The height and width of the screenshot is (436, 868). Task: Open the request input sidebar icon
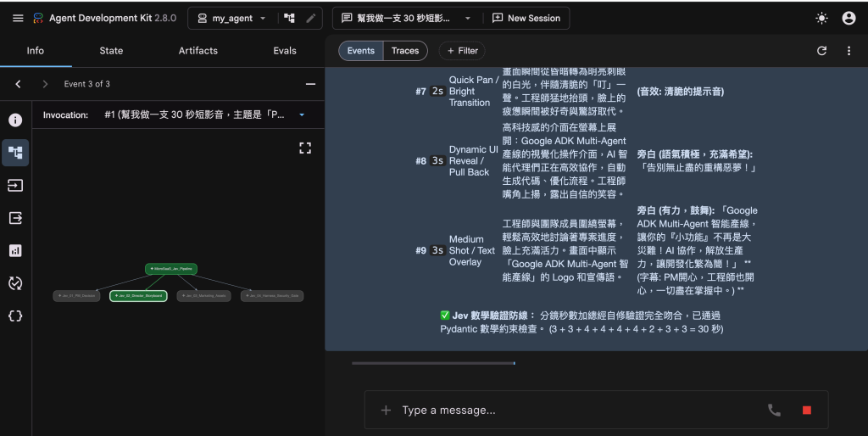pos(15,185)
